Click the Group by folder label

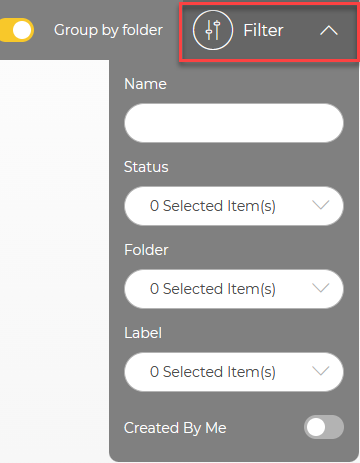coord(108,30)
